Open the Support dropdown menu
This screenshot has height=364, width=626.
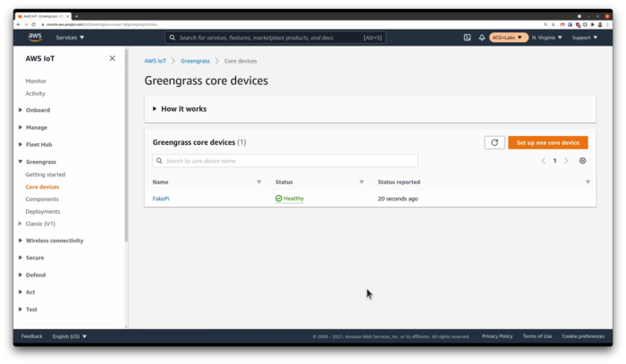click(585, 38)
